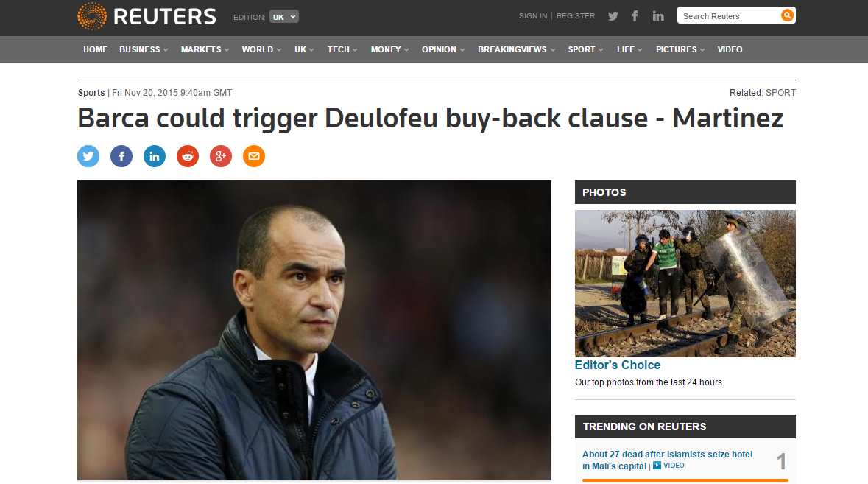Open the Video menu item
This screenshot has width=868, height=484.
tap(730, 49)
